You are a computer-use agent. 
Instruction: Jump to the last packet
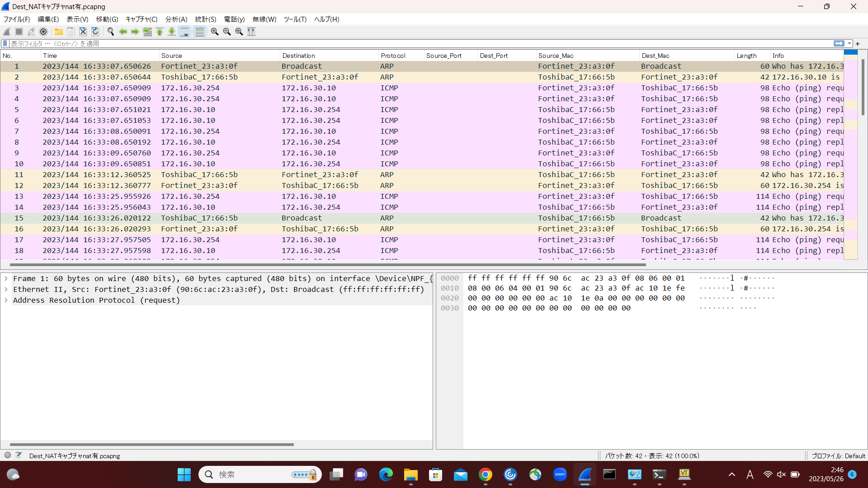tap(172, 32)
